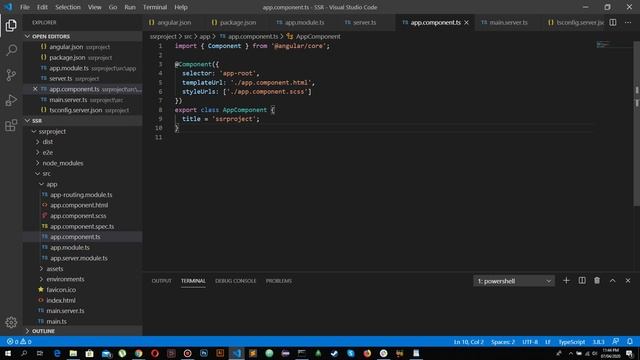Open the Help menu

click(x=181, y=7)
